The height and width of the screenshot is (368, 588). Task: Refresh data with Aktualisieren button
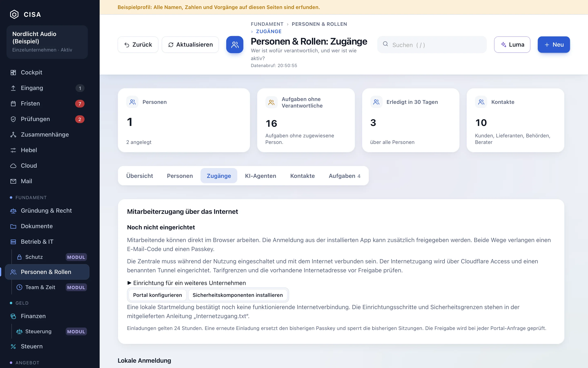pyautogui.click(x=190, y=45)
